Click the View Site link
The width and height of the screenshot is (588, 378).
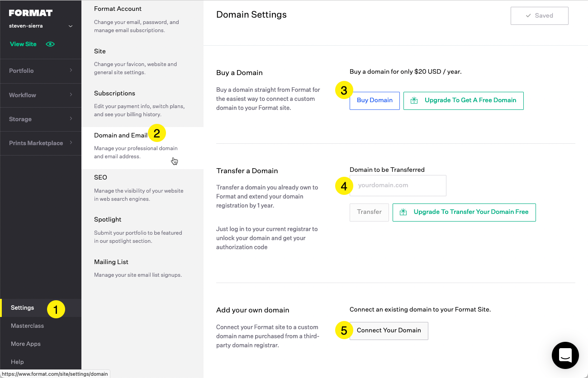pos(23,44)
